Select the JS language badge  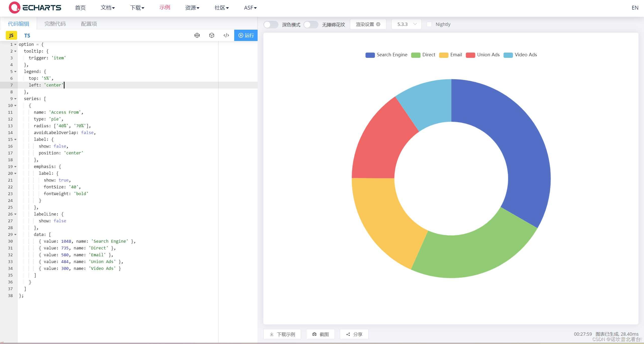click(x=11, y=35)
